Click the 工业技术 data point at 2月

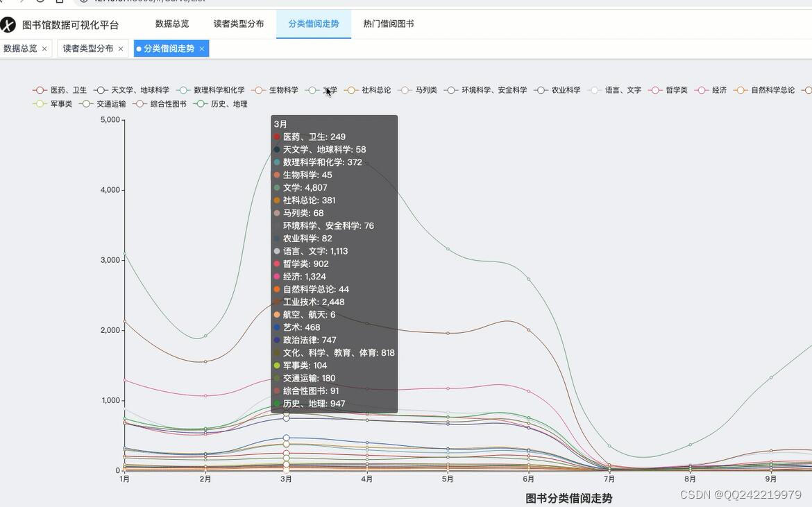(x=205, y=361)
